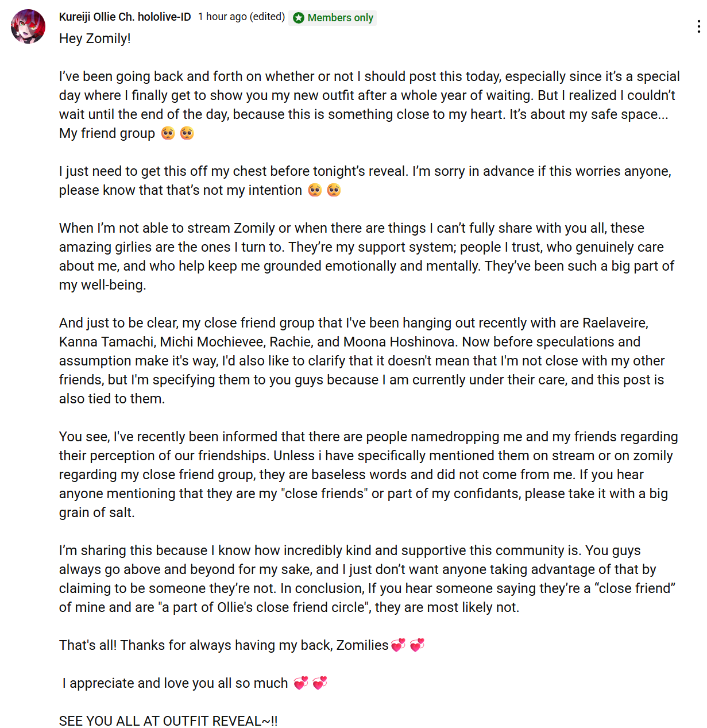707x728 pixels.
Task: Click second hearts emoji after 'so much'
Action: 320,683
